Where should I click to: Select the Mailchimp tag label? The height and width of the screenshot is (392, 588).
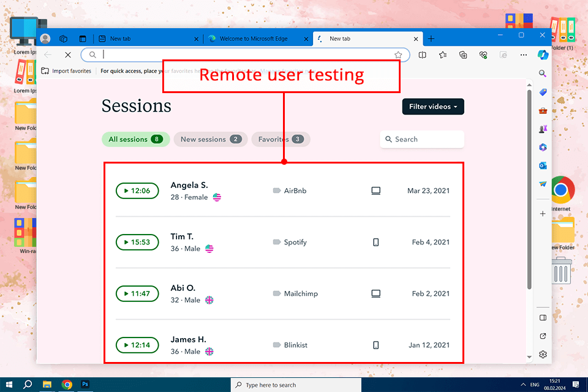pyautogui.click(x=295, y=293)
